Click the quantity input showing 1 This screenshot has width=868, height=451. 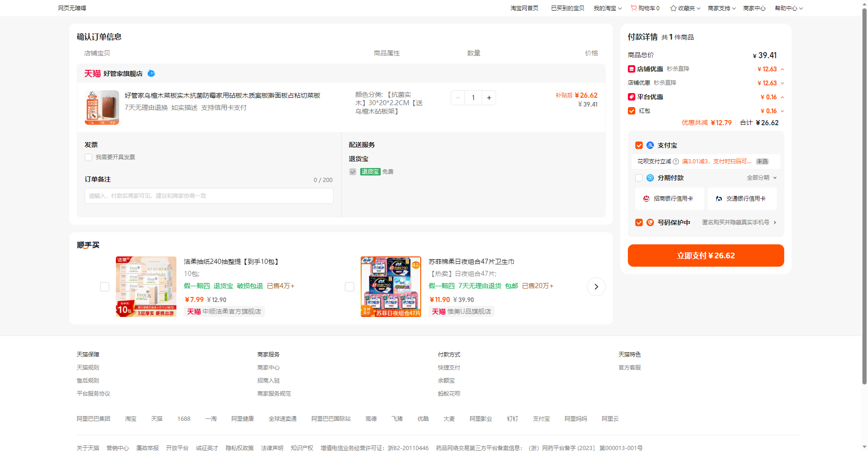(473, 98)
